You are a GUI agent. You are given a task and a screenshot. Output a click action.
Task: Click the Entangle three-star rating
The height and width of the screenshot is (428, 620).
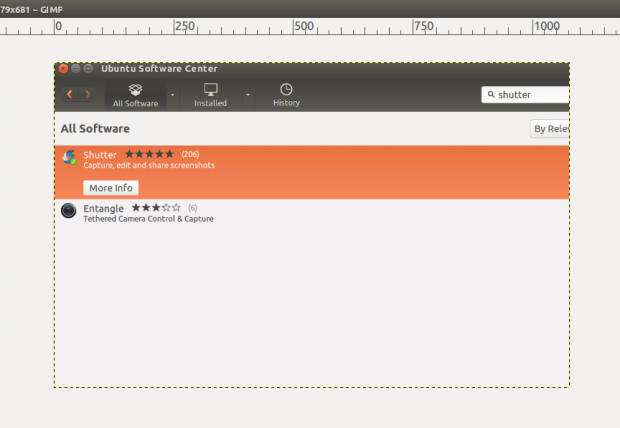click(x=156, y=208)
